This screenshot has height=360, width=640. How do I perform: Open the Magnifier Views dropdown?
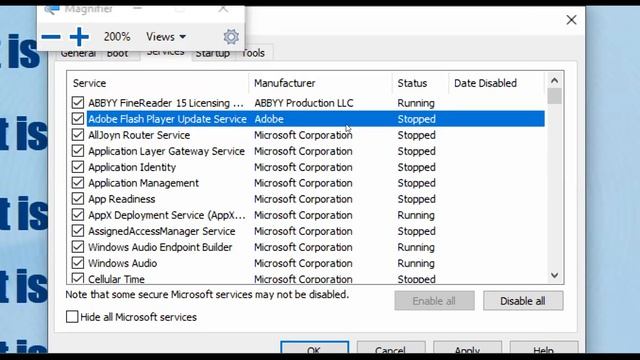pyautogui.click(x=166, y=37)
